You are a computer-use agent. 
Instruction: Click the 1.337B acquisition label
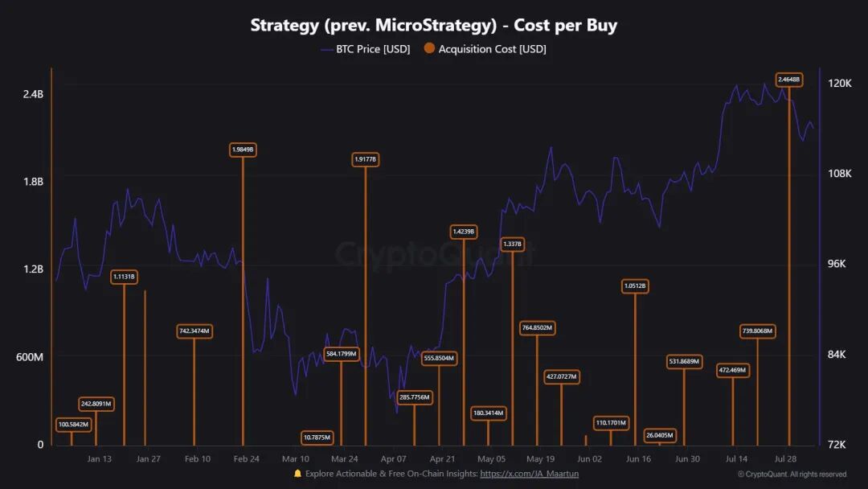pyautogui.click(x=513, y=244)
